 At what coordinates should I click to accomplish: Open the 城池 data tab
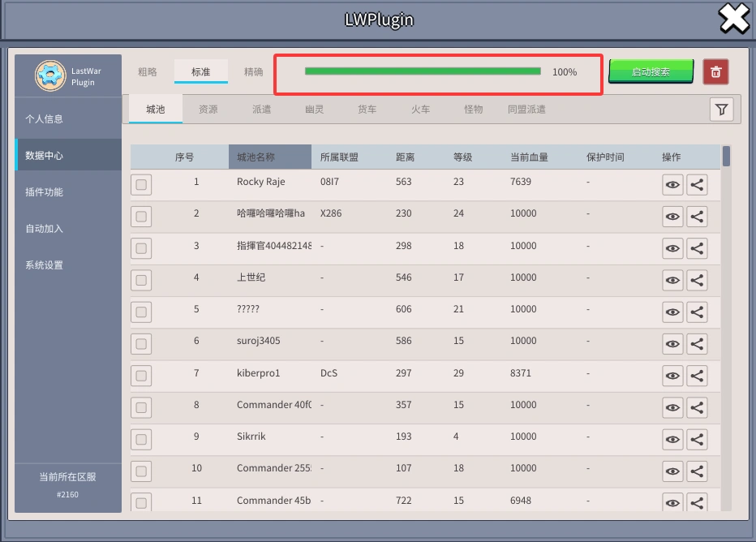click(155, 110)
